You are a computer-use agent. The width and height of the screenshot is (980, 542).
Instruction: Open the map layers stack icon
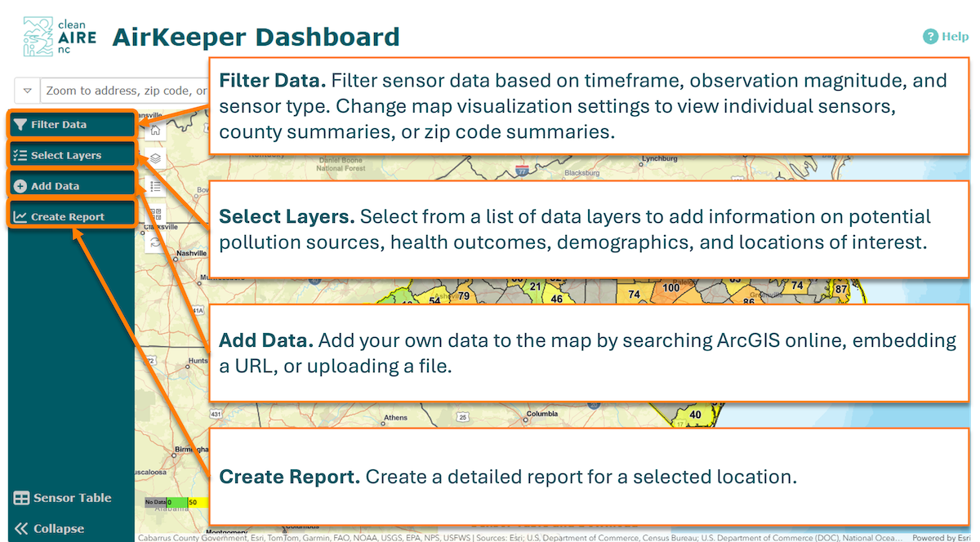coord(155,158)
